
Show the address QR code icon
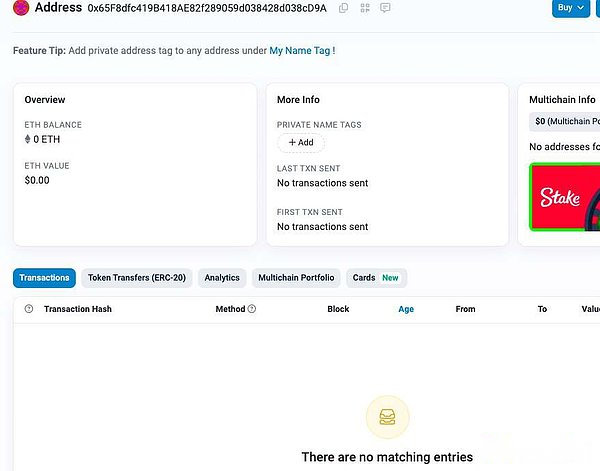click(x=365, y=8)
